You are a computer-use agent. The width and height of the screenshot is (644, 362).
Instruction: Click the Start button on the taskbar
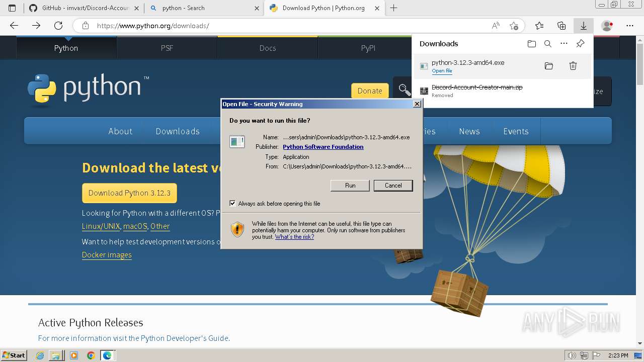tap(14, 355)
